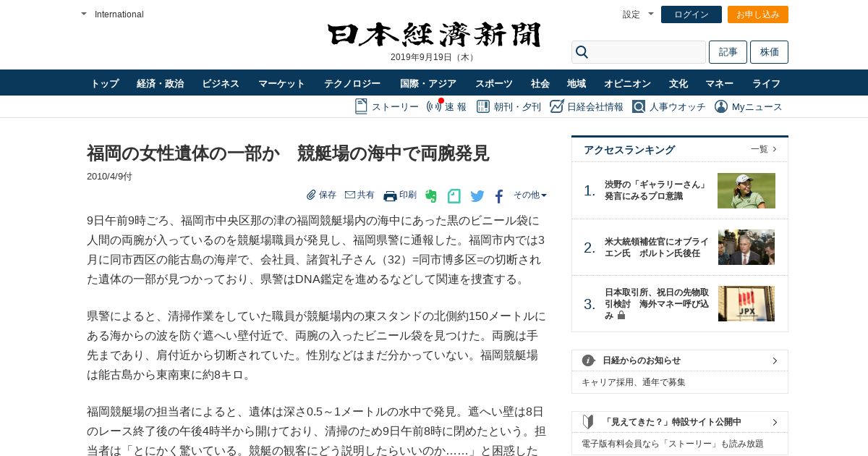The image size is (868, 456).
Task: Open the ビジネス section
Action: pyautogui.click(x=221, y=83)
